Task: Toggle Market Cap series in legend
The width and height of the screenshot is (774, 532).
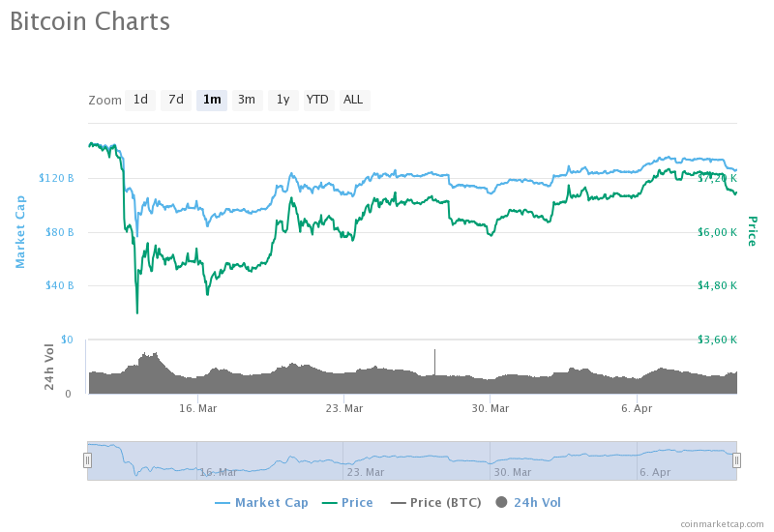Action: [x=261, y=502]
